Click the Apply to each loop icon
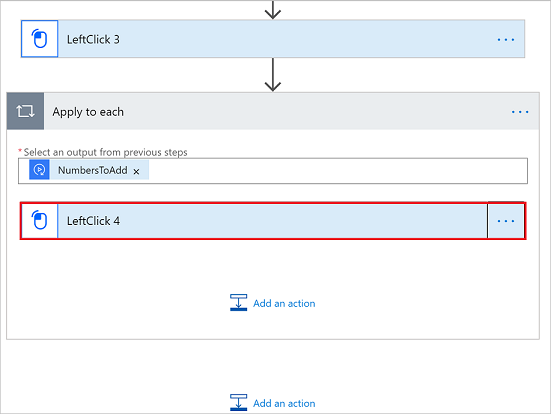 25,111
